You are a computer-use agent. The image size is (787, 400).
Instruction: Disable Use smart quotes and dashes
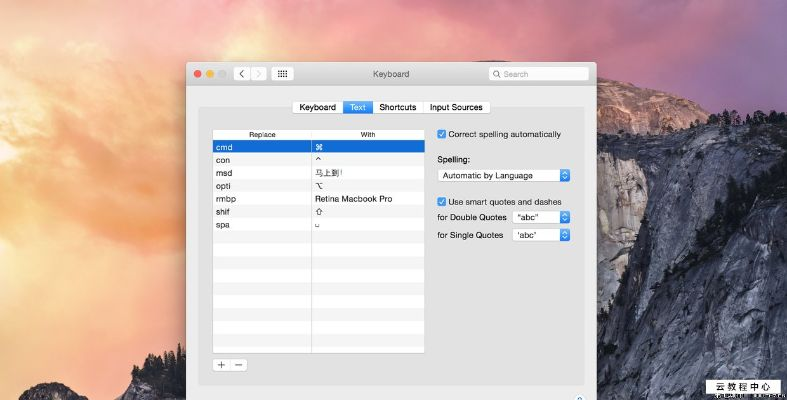[x=442, y=202]
